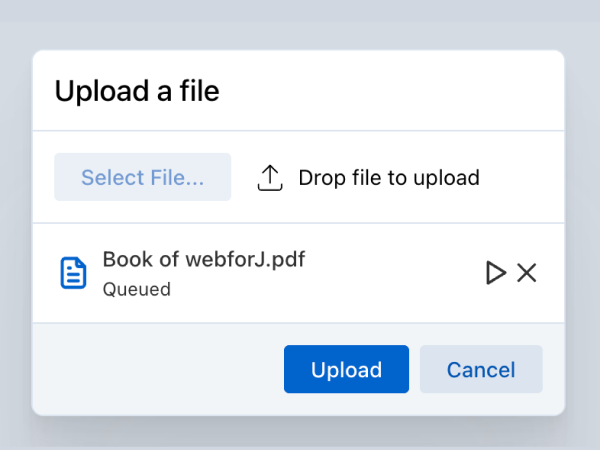The width and height of the screenshot is (600, 450).
Task: Click the "Upload a file" dialog title
Action: 137,92
